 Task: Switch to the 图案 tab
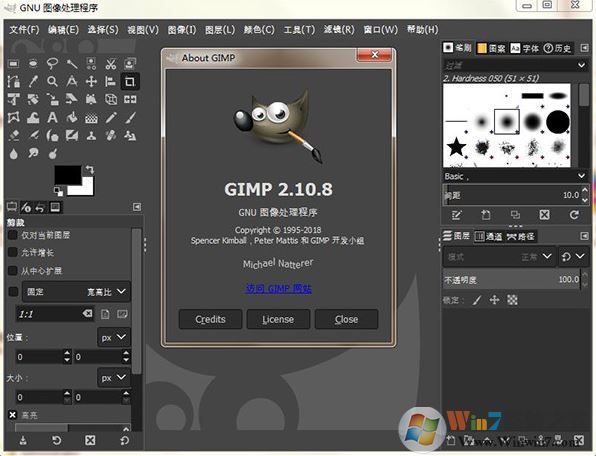pyautogui.click(x=491, y=48)
